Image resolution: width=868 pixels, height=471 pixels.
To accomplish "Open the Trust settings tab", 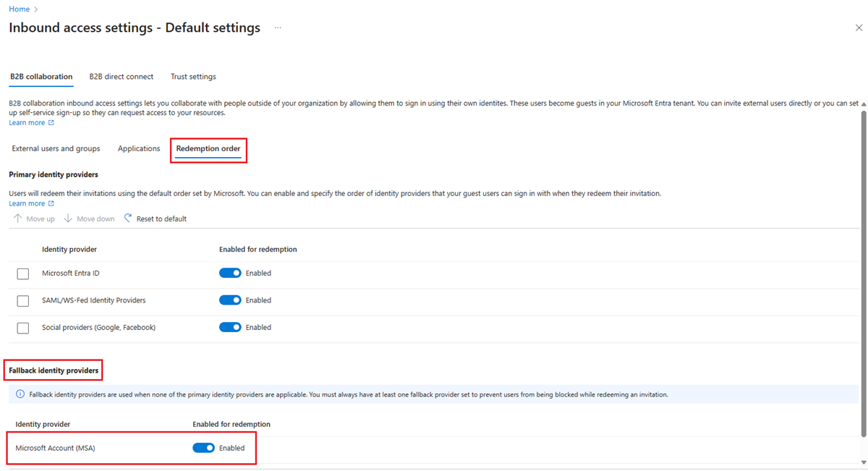I will (x=193, y=77).
